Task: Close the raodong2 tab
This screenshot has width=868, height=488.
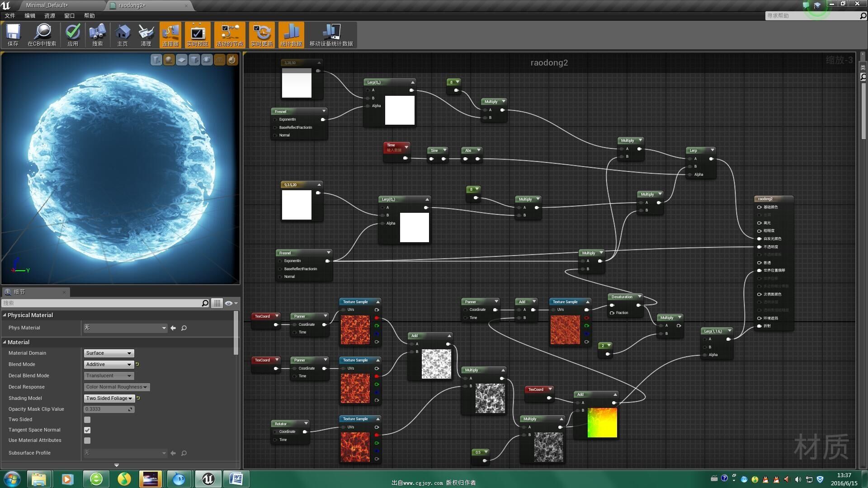Action: [x=186, y=5]
